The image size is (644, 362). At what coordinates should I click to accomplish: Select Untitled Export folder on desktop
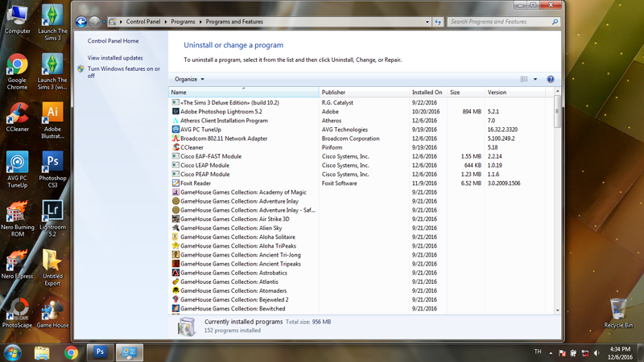coord(52,268)
